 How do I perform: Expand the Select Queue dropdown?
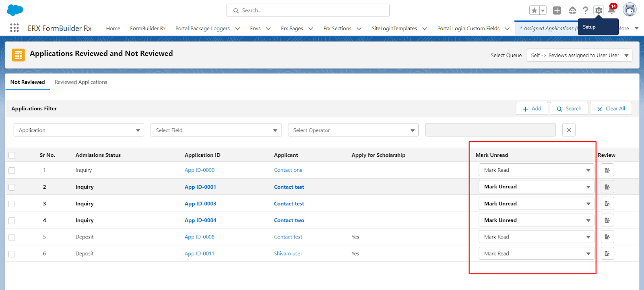pos(579,56)
